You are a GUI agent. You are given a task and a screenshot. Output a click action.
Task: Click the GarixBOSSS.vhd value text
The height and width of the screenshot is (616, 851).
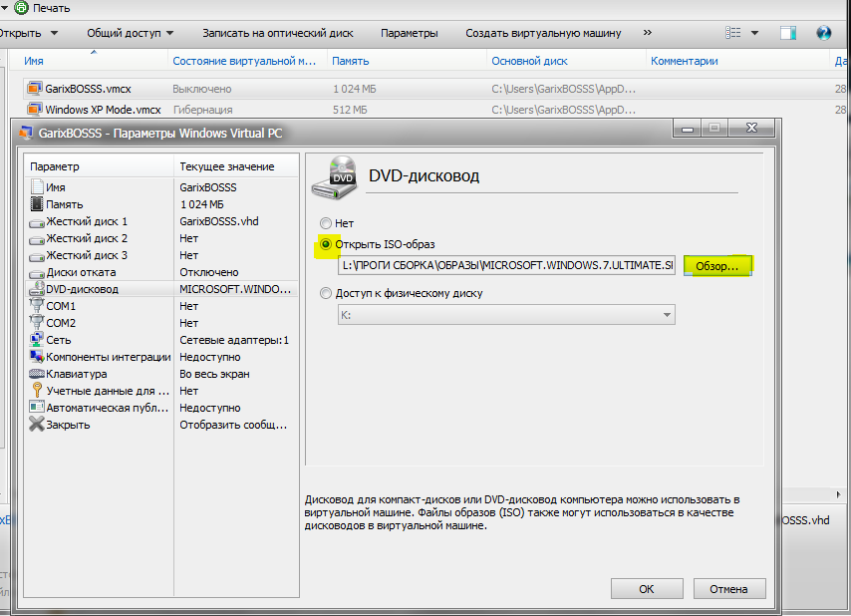point(218,221)
